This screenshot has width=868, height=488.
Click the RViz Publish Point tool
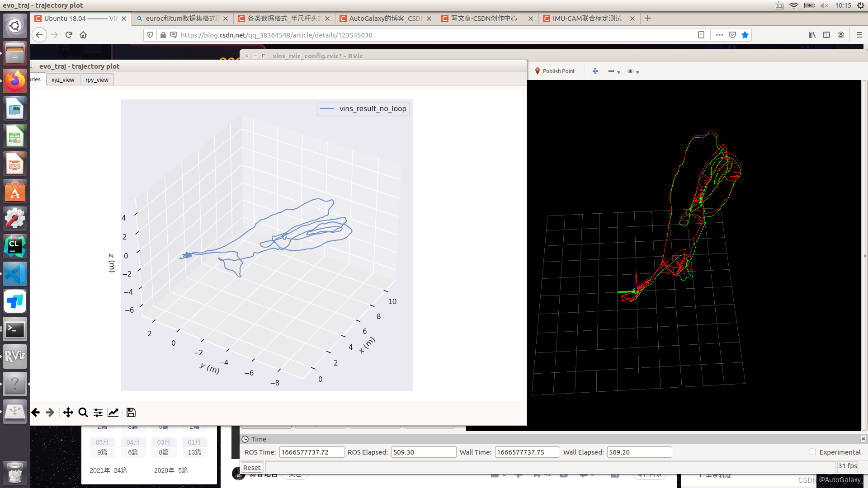click(x=555, y=71)
